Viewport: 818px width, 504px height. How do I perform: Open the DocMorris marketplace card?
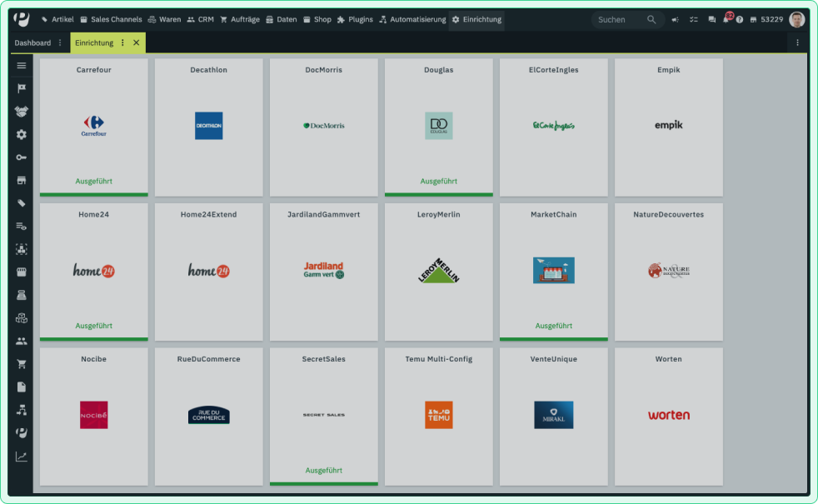pyautogui.click(x=324, y=127)
